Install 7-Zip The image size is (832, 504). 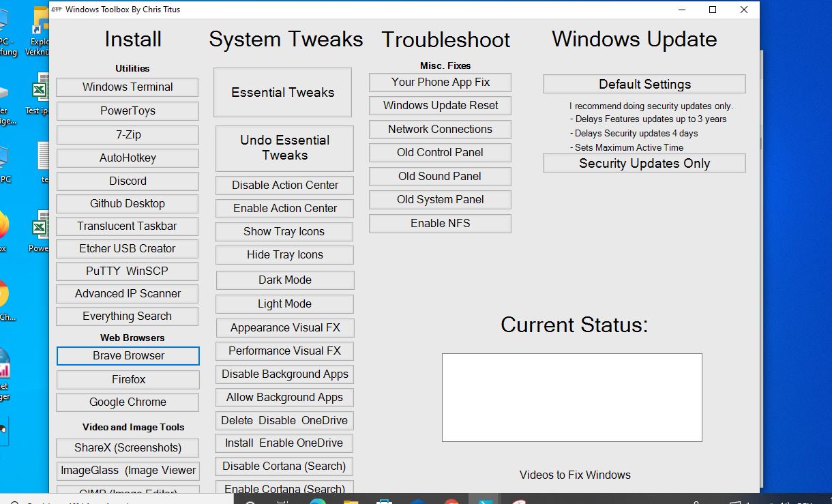(x=128, y=135)
